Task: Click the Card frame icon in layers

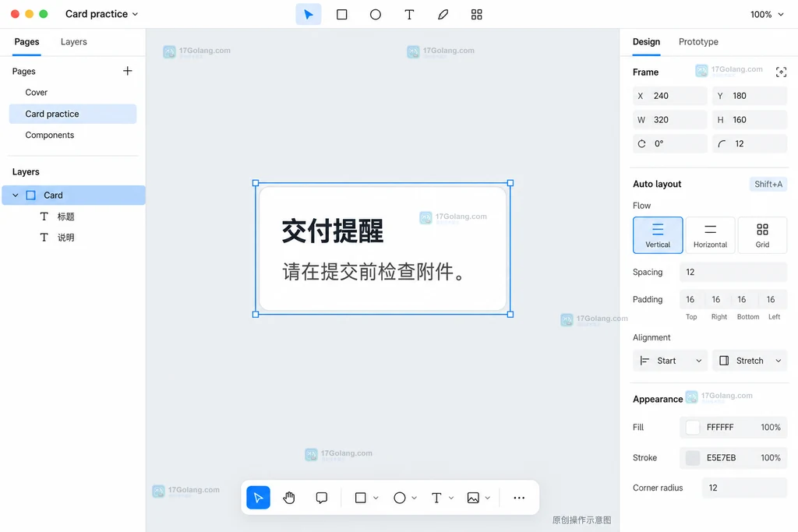Action: click(x=31, y=196)
